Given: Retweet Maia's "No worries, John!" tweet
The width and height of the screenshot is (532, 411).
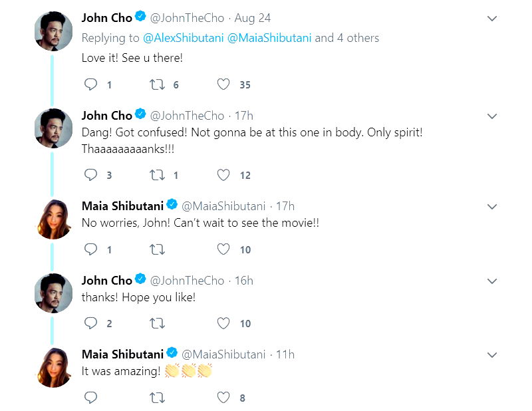Looking at the screenshot, I should (x=157, y=249).
